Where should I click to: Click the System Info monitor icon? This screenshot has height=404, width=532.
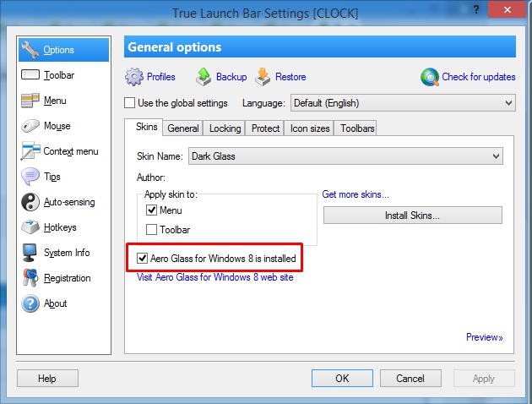point(30,253)
